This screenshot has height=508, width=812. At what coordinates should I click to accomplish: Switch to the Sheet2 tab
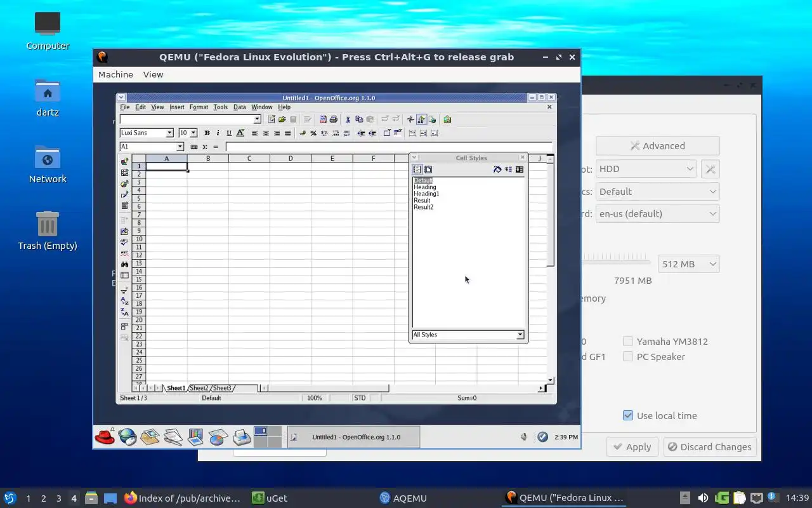(x=199, y=388)
